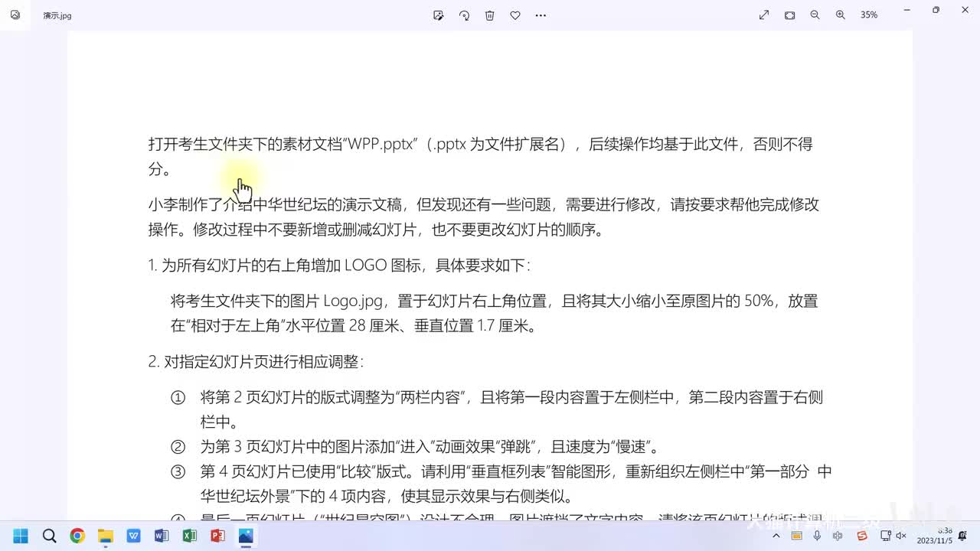
Task: Open the Windows Start menu
Action: [21, 536]
